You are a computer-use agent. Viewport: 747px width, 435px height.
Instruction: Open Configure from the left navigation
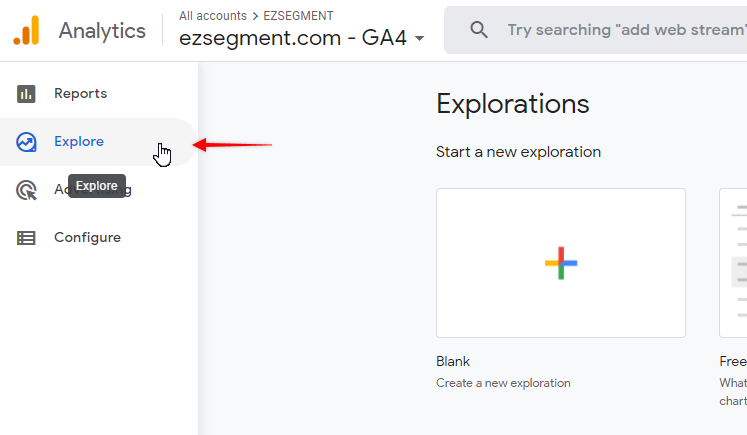coord(88,237)
